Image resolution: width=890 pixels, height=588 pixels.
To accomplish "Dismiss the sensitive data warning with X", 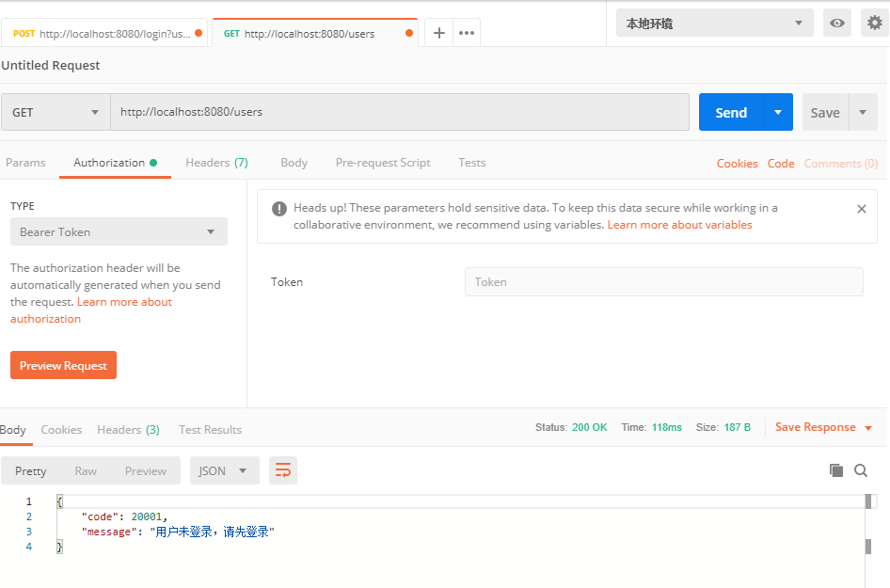I will (x=861, y=208).
